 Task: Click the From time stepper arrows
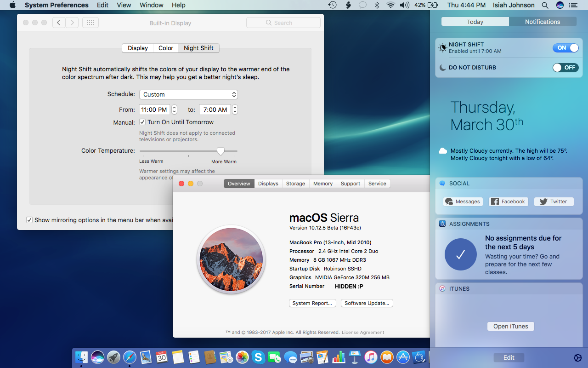(x=174, y=109)
